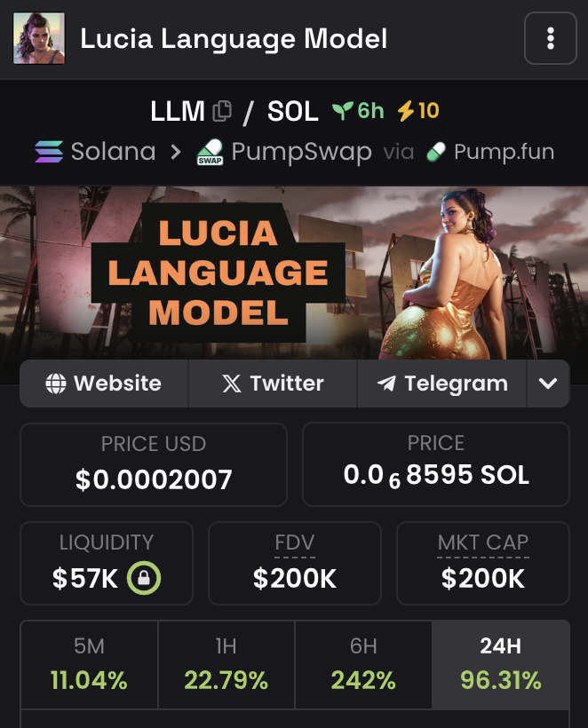Screen dimensions: 588x728
Task: Click the chevron arrow after Solana
Action: [x=176, y=152]
